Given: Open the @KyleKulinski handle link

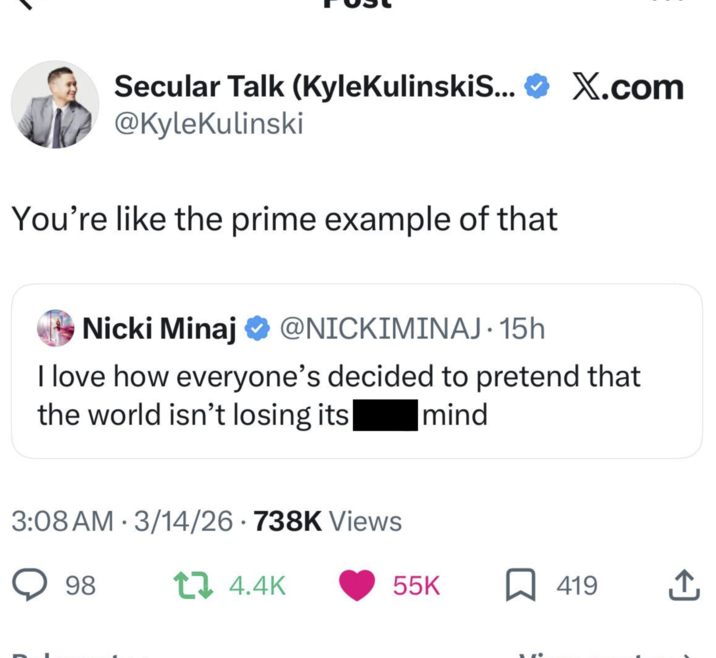Looking at the screenshot, I should 207,123.
